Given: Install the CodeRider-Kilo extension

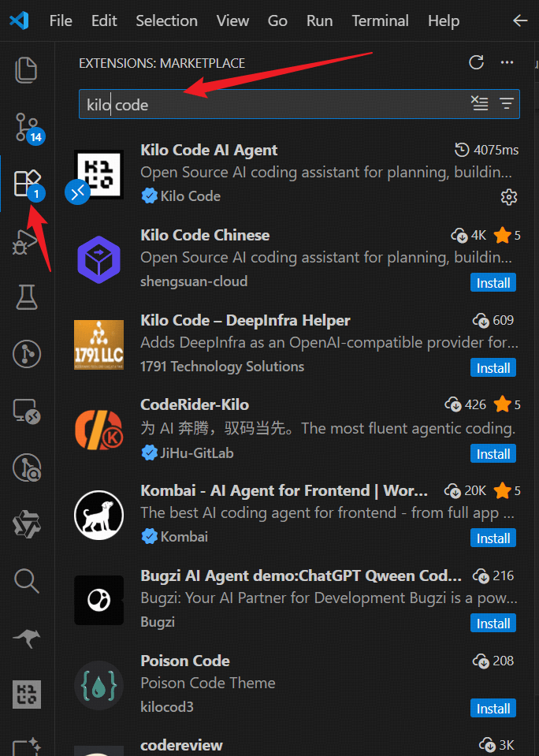Looking at the screenshot, I should coord(493,453).
